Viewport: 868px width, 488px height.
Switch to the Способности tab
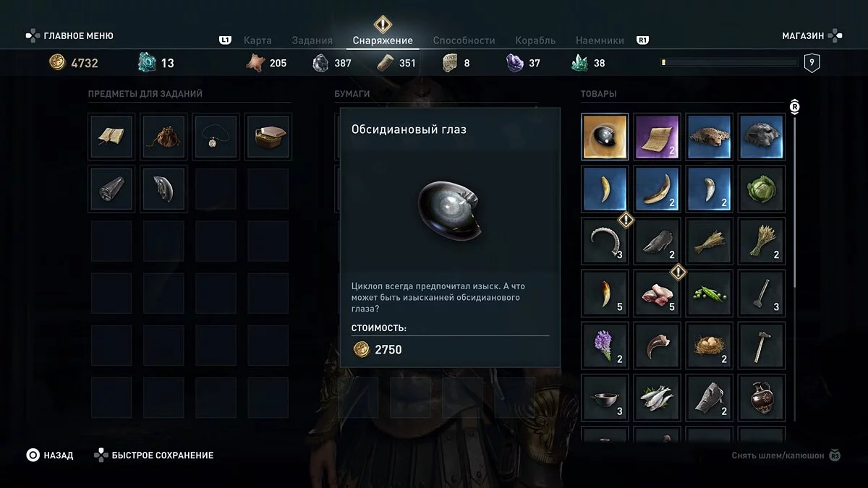464,40
